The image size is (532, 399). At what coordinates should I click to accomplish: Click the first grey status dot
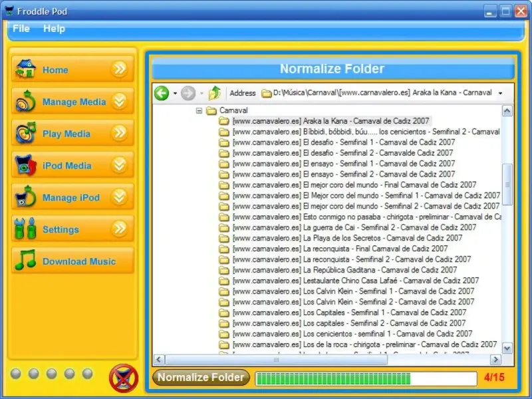pos(15,374)
